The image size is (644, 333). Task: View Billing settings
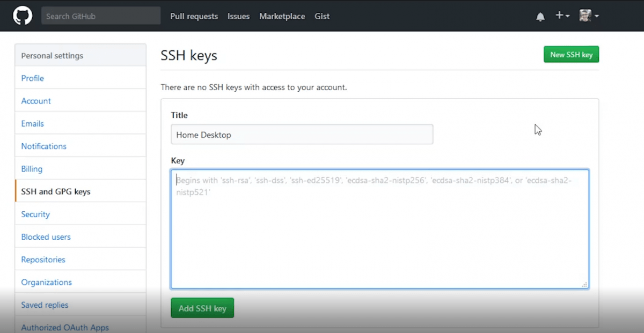31,168
